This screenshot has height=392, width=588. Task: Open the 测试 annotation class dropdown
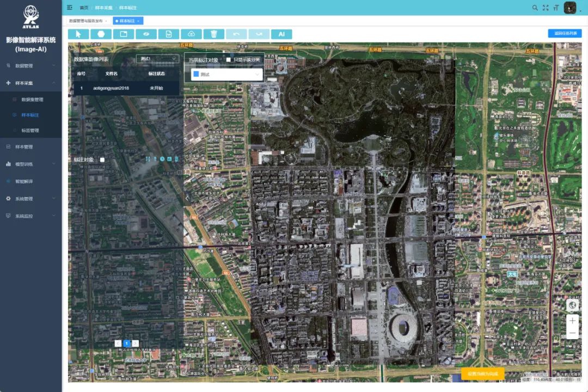click(224, 75)
